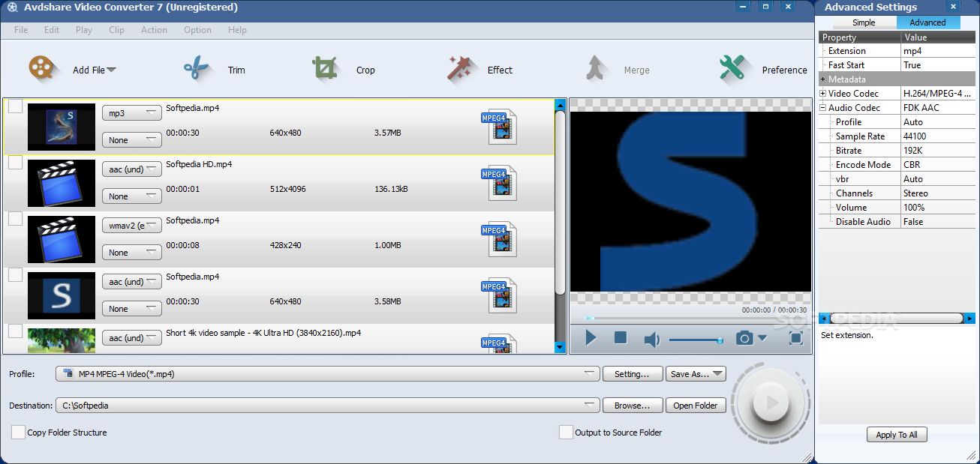Select S logo thumbnail of 3.58MB file
Image resolution: width=980 pixels, height=464 pixels.
[x=62, y=295]
